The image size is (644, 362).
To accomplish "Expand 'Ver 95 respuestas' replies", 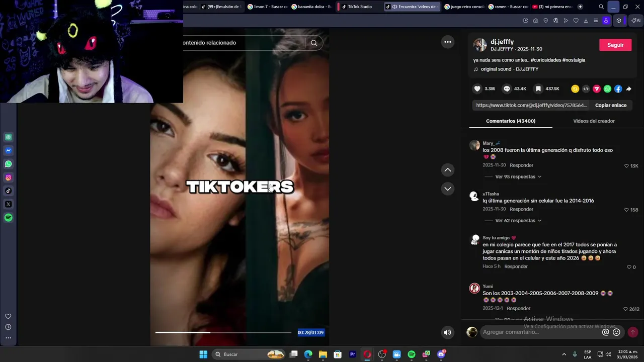I will click(518, 177).
